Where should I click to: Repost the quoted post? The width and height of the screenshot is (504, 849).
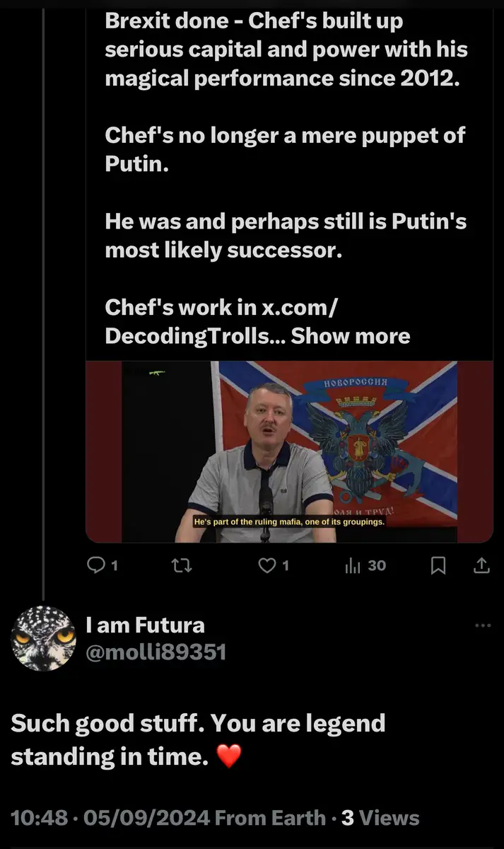[182, 565]
